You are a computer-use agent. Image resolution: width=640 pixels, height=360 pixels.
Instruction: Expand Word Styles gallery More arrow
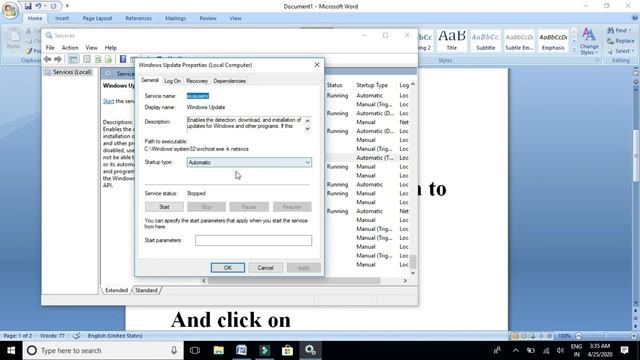click(573, 50)
